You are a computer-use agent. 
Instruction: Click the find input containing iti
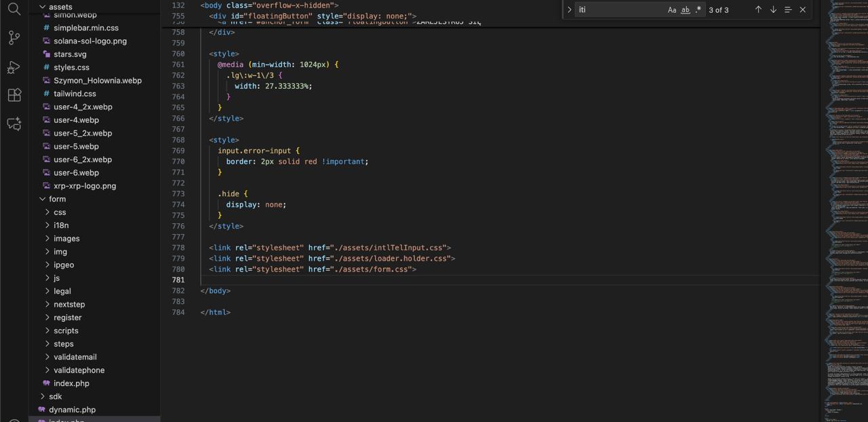(619, 9)
